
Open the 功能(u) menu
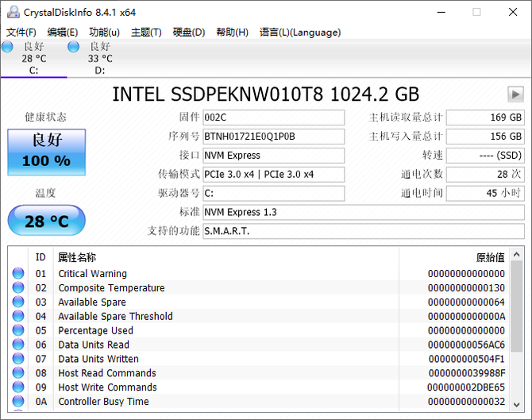click(104, 33)
